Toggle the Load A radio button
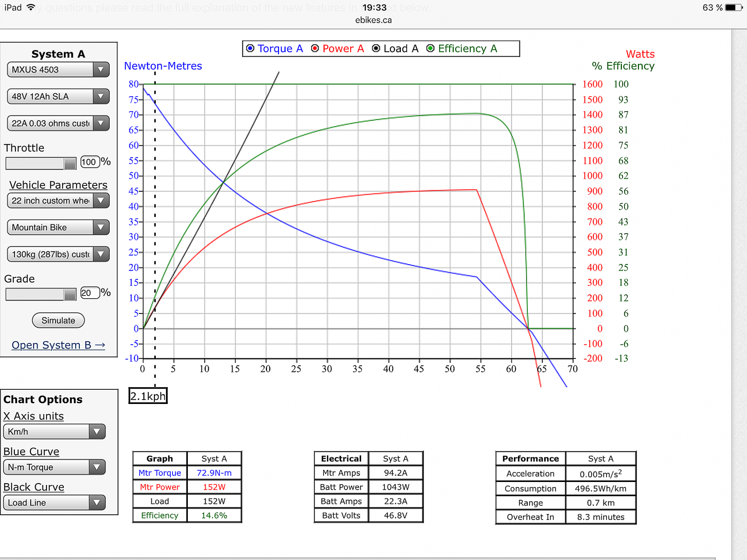 coord(376,49)
